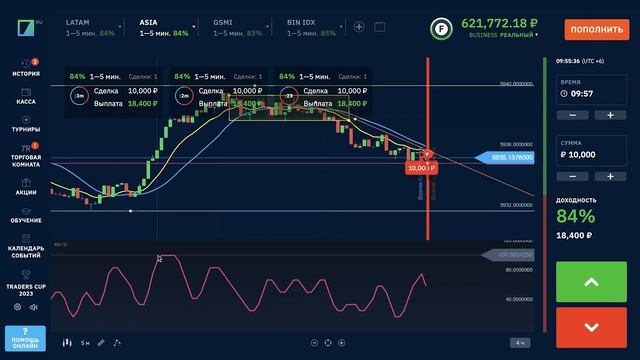Zoom in the chart
Screen dimensions: 640x360
[342, 343]
